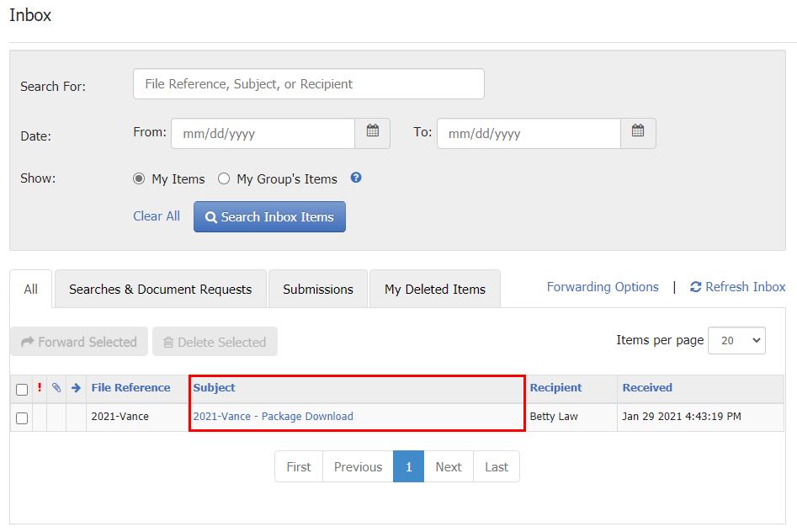Click the priority exclamation column icon
The width and height of the screenshot is (797, 532).
(x=40, y=387)
